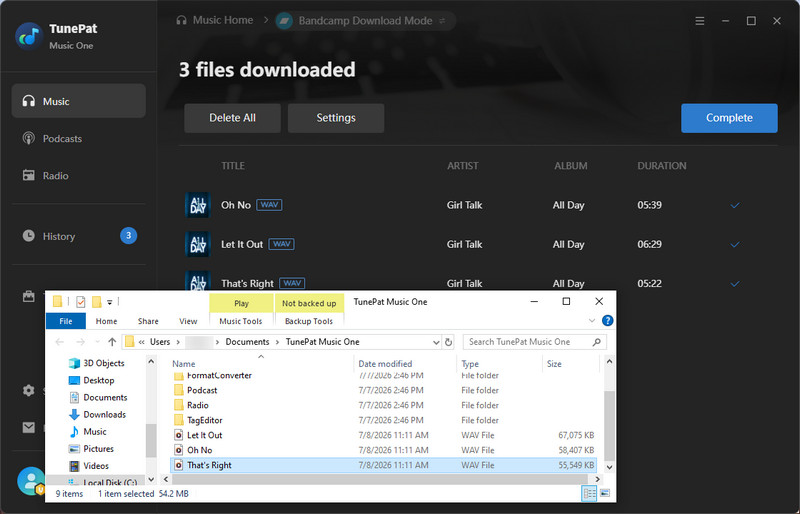Open the TunePat hamburger menu

(x=700, y=21)
